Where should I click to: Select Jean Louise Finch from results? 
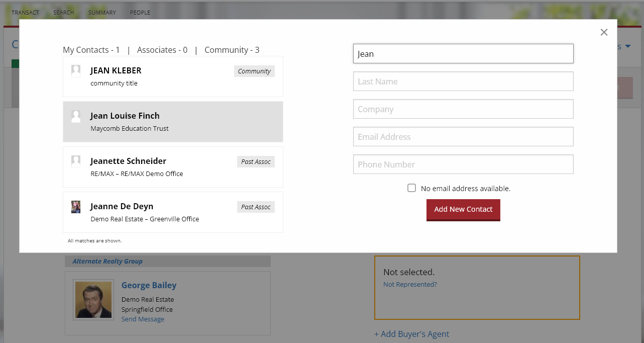[173, 121]
